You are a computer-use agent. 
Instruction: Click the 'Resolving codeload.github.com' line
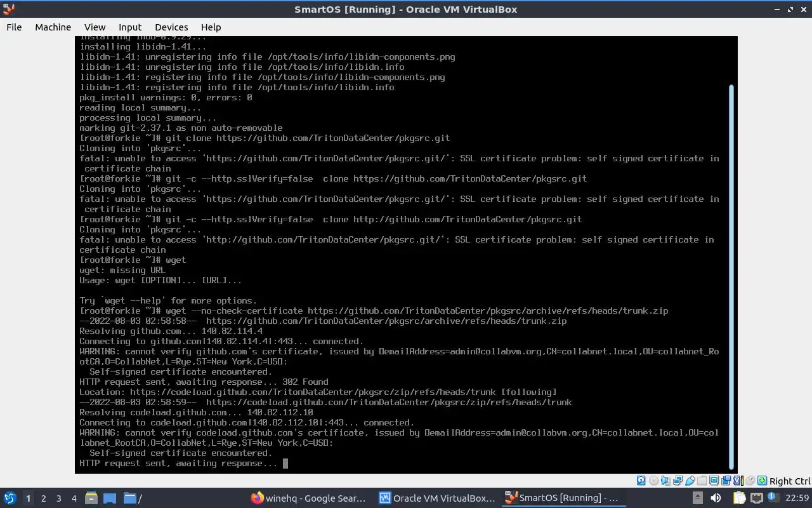coord(196,413)
